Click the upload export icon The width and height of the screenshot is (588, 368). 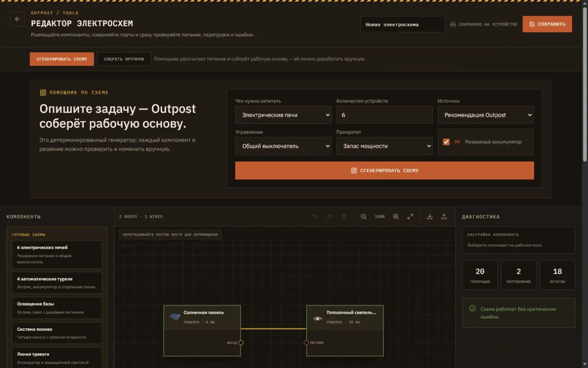pos(444,216)
